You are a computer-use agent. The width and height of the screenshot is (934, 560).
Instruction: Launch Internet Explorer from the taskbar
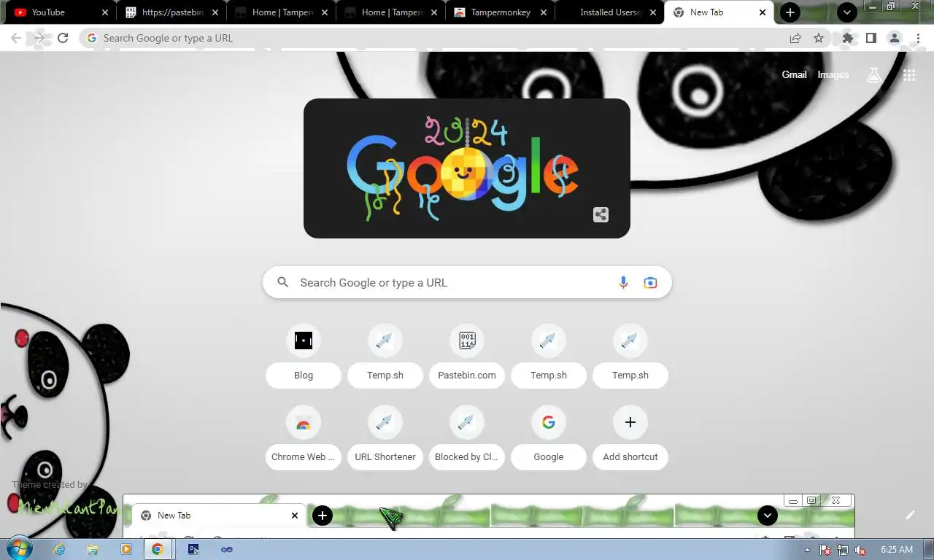click(60, 549)
